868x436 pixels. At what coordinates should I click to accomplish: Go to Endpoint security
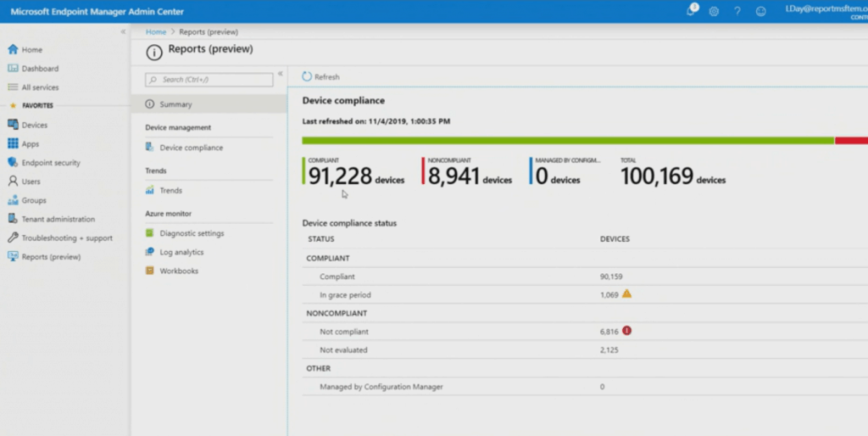51,162
